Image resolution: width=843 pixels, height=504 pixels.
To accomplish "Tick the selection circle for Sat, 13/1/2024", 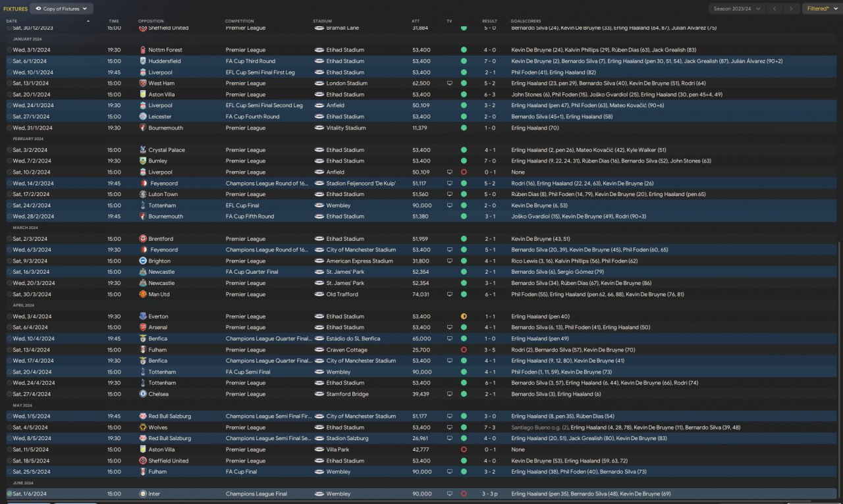I will click(9, 84).
